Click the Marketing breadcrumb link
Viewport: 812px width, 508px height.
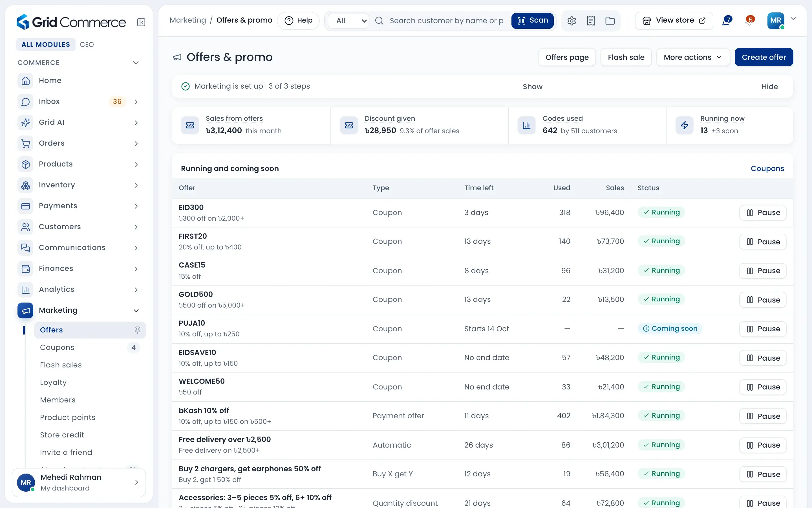[187, 20]
